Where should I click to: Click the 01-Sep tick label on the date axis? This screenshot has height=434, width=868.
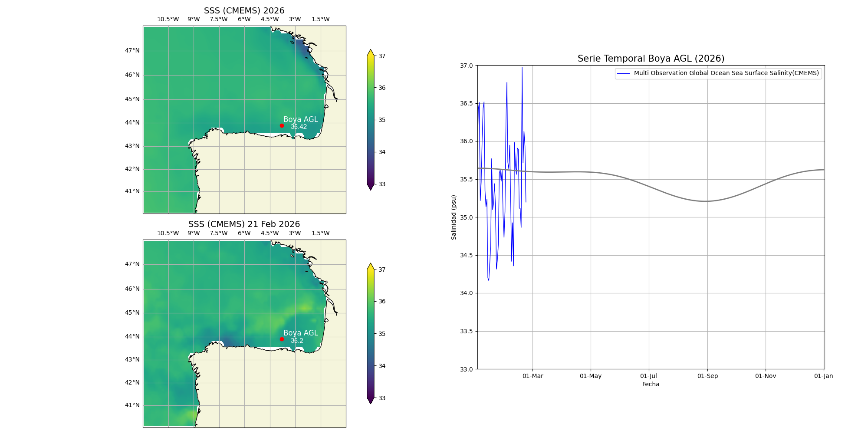(x=707, y=376)
